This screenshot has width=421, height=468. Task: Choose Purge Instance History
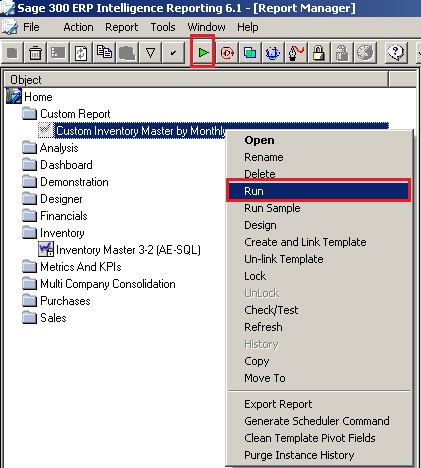tap(318, 455)
